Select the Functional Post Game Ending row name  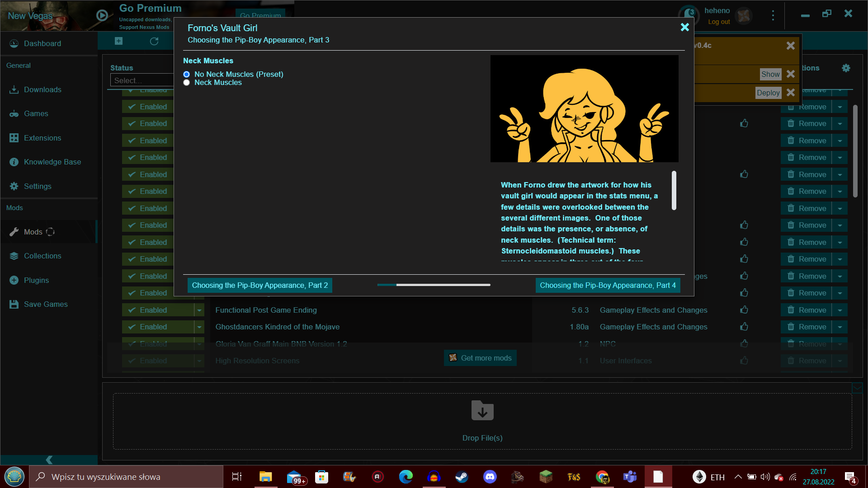point(266,310)
